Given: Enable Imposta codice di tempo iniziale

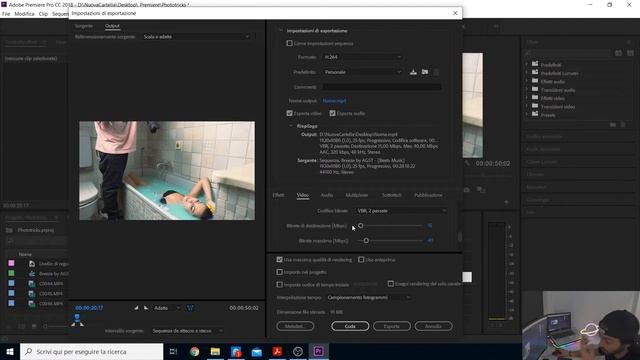Looking at the screenshot, I should coord(279,284).
